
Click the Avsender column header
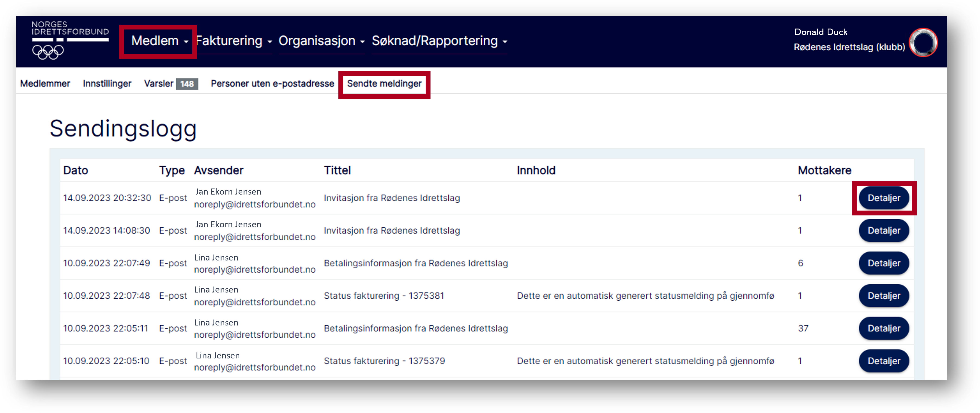219,170
